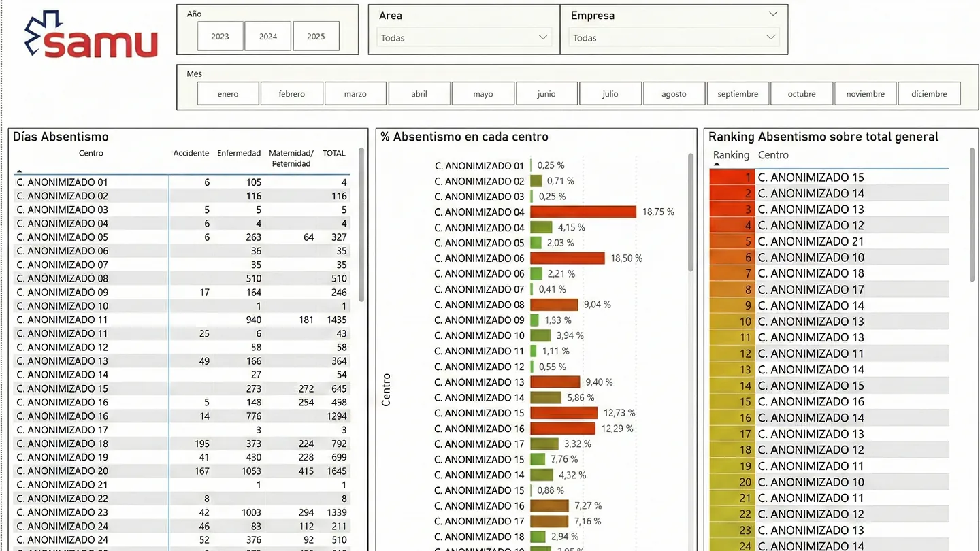The image size is (980, 551).
Task: Select the 12,73 % bar in chart
Action: click(x=563, y=413)
